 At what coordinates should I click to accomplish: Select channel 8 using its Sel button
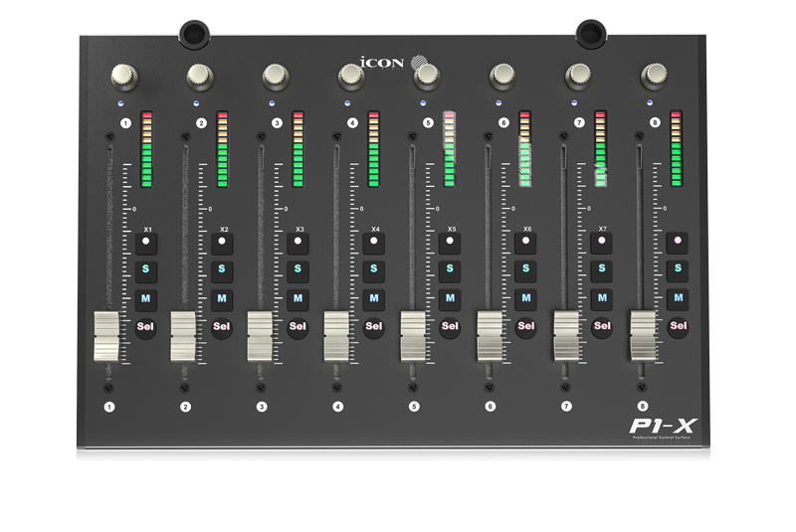click(679, 325)
